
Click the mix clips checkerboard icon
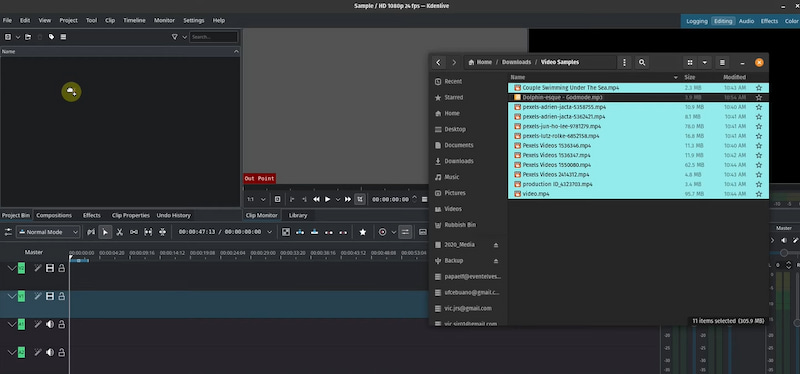[x=286, y=232]
